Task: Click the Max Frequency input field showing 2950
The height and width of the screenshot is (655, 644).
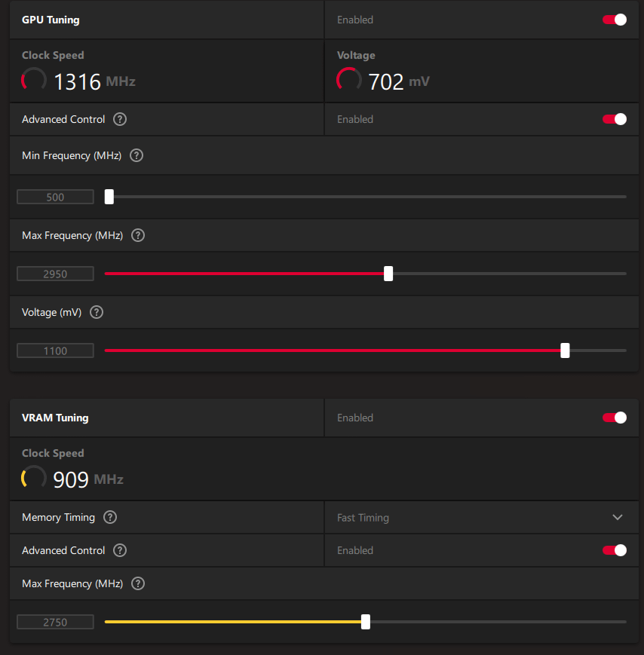Action: click(55, 274)
